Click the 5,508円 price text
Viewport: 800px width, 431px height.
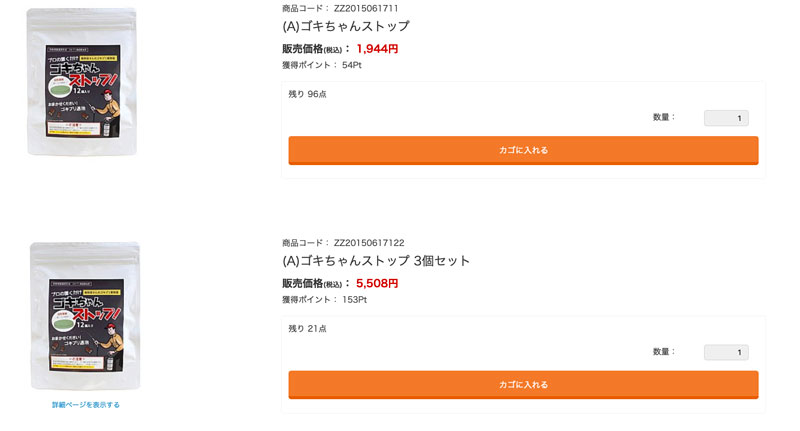point(377,283)
